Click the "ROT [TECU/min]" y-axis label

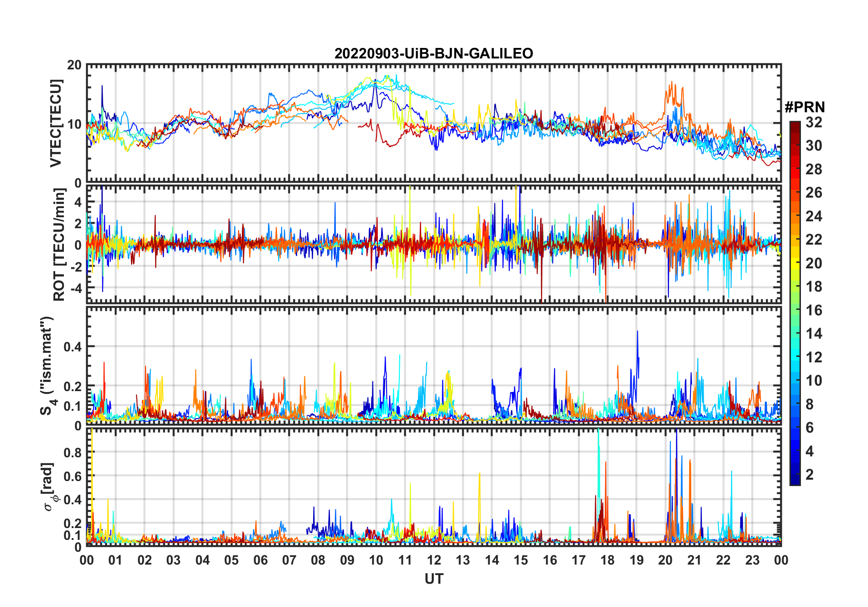[59, 245]
